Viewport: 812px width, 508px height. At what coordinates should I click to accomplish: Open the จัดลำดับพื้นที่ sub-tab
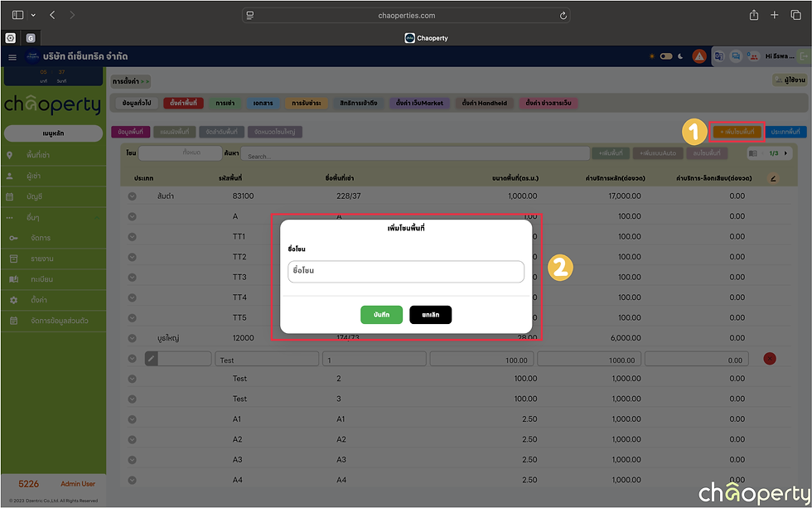coord(222,132)
